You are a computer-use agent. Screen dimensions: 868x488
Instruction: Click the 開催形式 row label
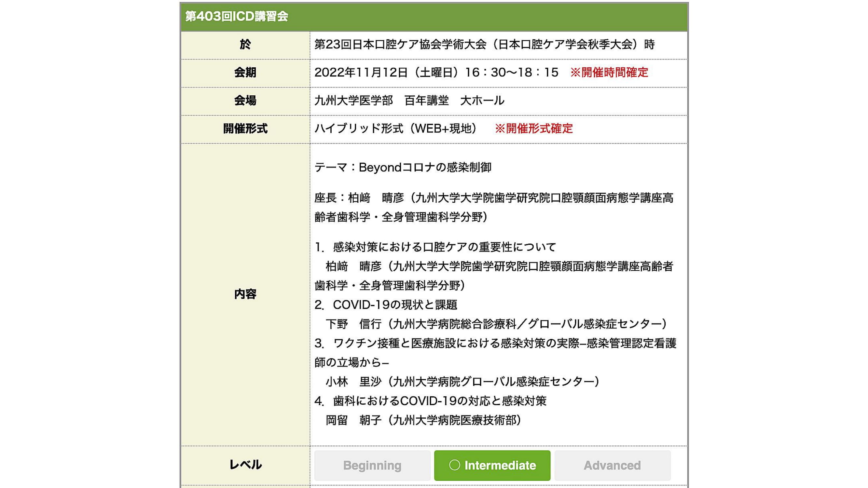tap(245, 128)
